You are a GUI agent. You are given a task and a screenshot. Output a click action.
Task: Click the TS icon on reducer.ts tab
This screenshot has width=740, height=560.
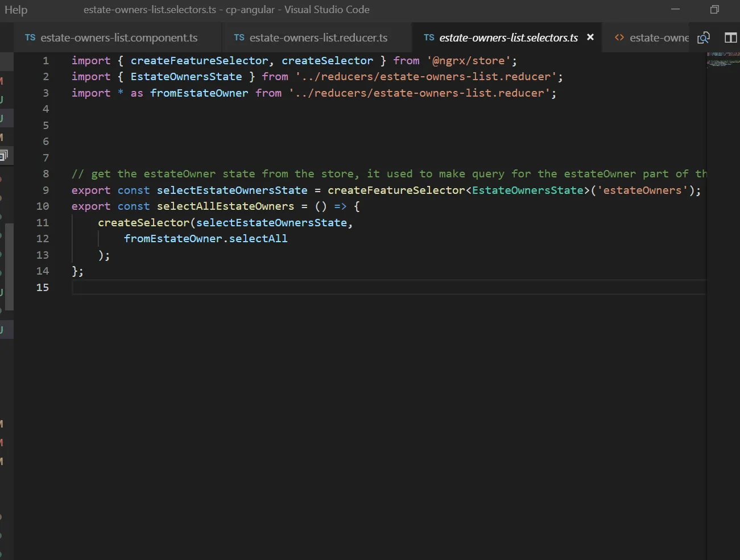(x=239, y=38)
